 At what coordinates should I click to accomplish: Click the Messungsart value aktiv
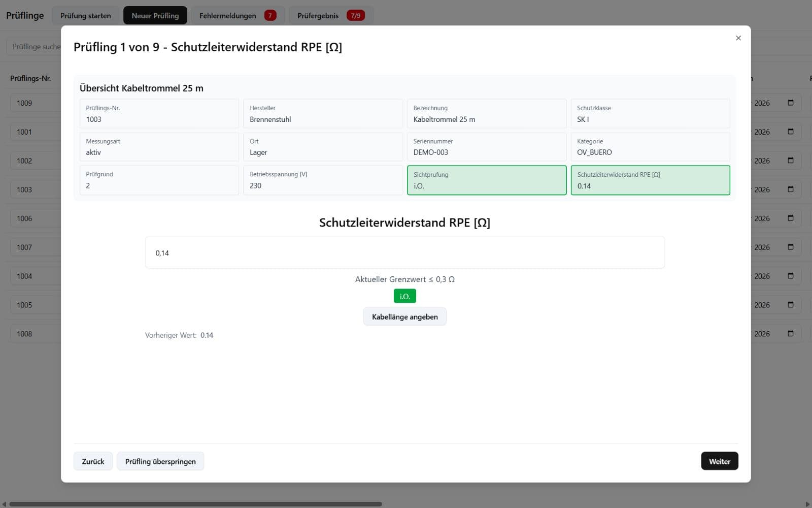(93, 152)
